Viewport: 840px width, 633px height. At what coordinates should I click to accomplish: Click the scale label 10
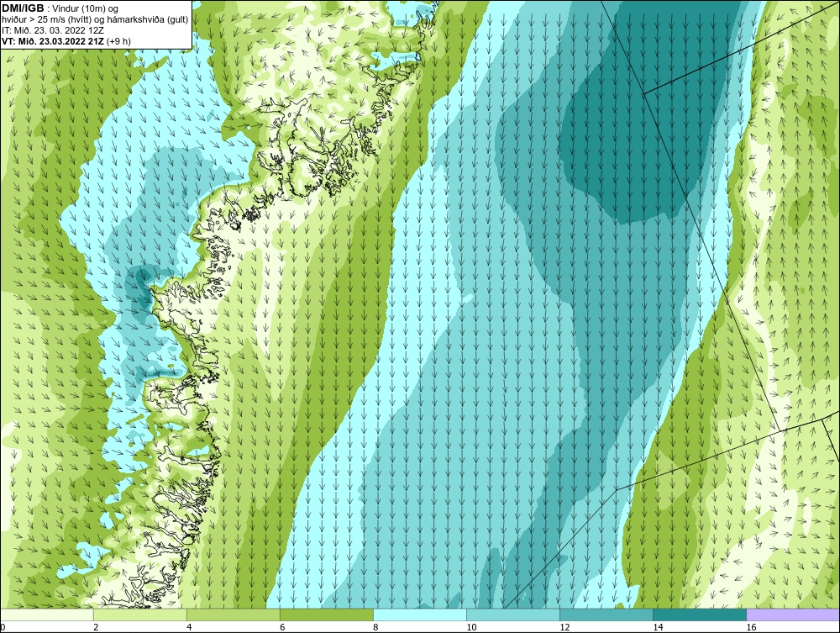tap(471, 627)
